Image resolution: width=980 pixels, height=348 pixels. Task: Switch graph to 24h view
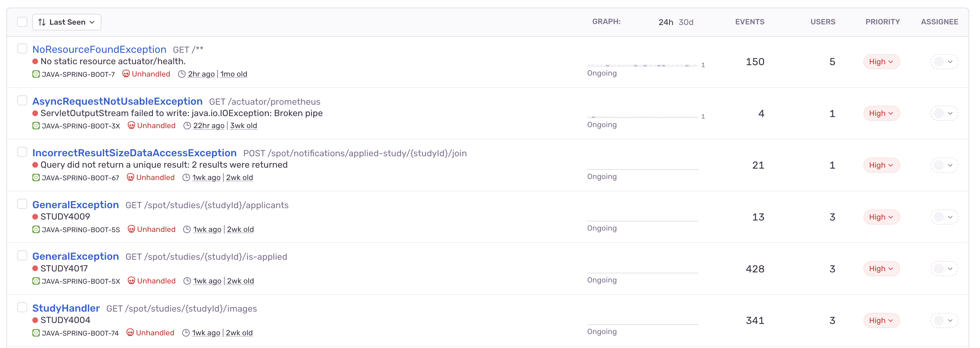click(x=665, y=22)
